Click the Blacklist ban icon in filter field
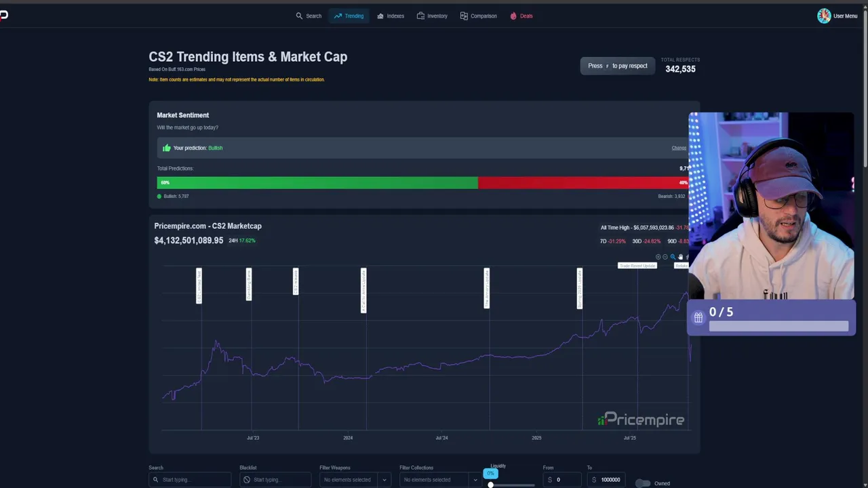868x488 pixels. point(246,480)
